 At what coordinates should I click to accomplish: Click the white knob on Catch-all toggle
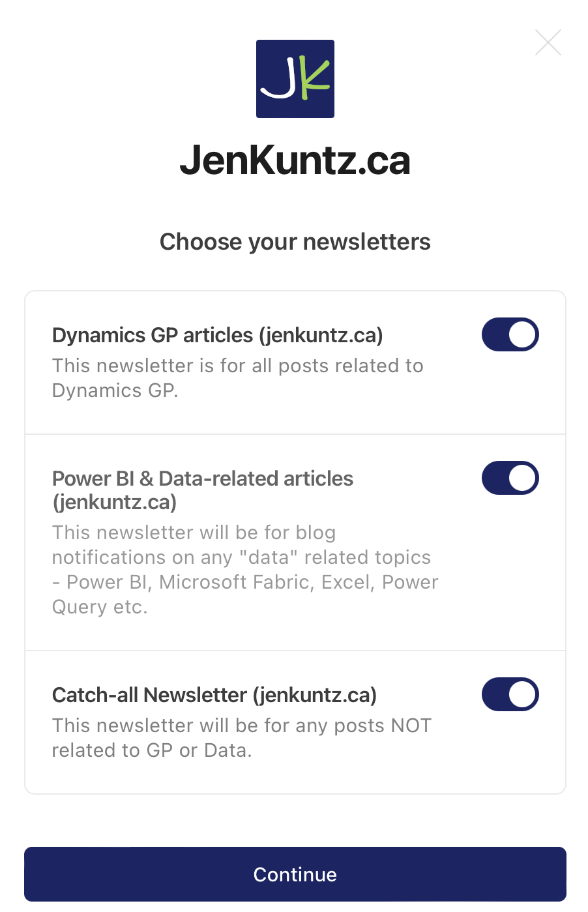tap(522, 694)
